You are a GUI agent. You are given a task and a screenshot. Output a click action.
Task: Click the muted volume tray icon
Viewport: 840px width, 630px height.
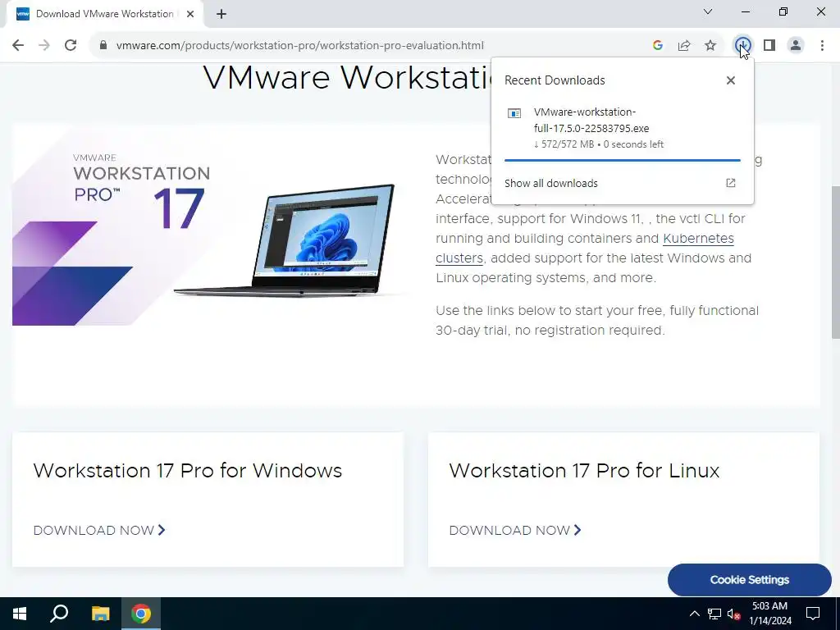coord(733,614)
